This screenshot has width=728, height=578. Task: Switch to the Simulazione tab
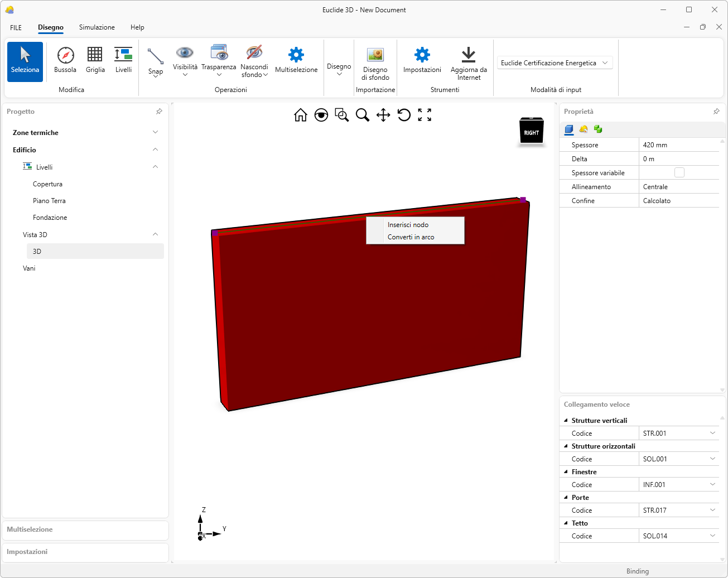coord(97,27)
